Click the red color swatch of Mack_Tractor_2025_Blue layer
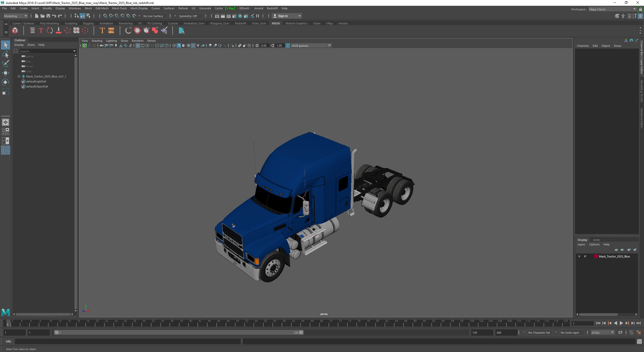Screen dimensions: 644x352 [596, 256]
